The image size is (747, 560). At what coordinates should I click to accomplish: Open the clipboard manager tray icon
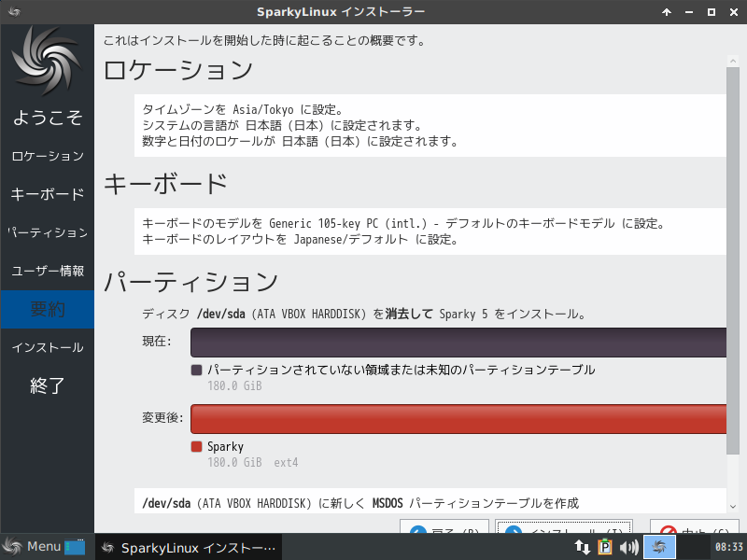(x=605, y=547)
